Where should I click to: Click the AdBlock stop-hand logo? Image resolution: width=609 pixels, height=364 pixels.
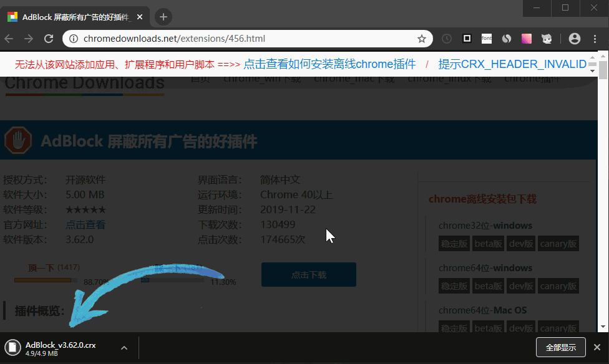coord(18,140)
